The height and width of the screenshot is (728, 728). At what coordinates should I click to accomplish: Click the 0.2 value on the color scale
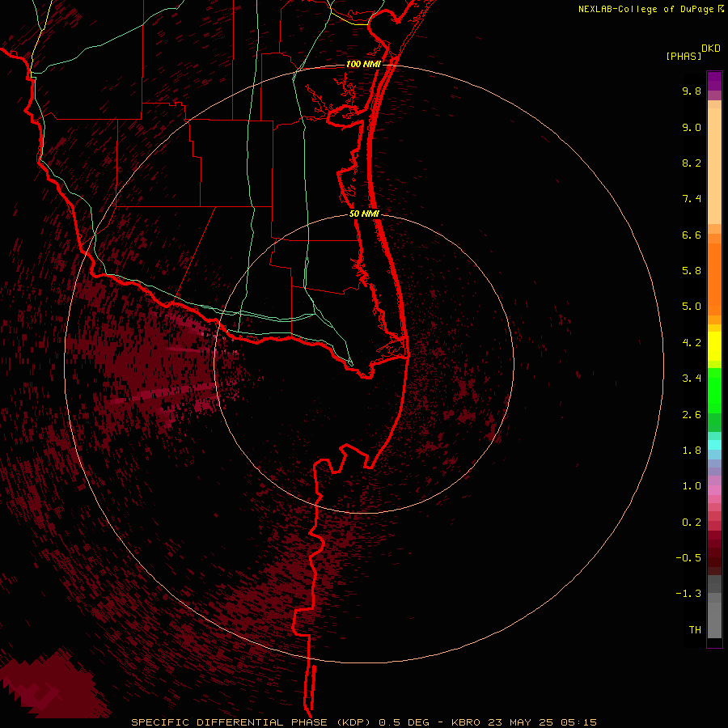[x=692, y=523]
